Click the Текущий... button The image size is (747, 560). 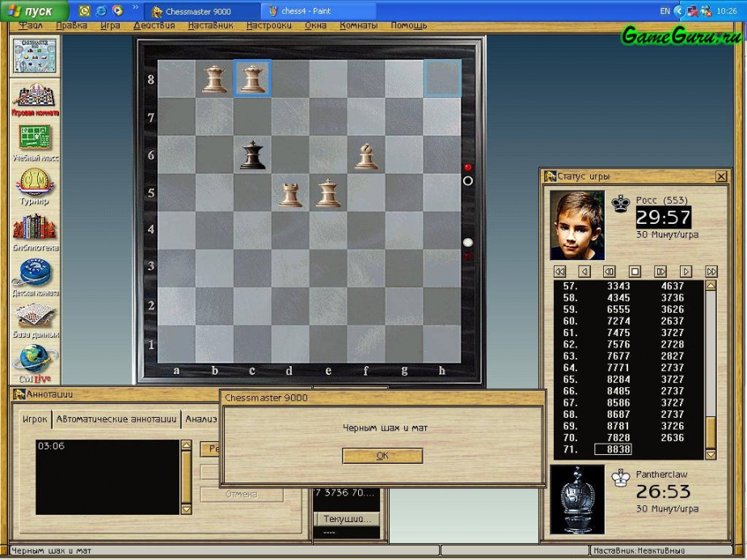pyautogui.click(x=347, y=519)
